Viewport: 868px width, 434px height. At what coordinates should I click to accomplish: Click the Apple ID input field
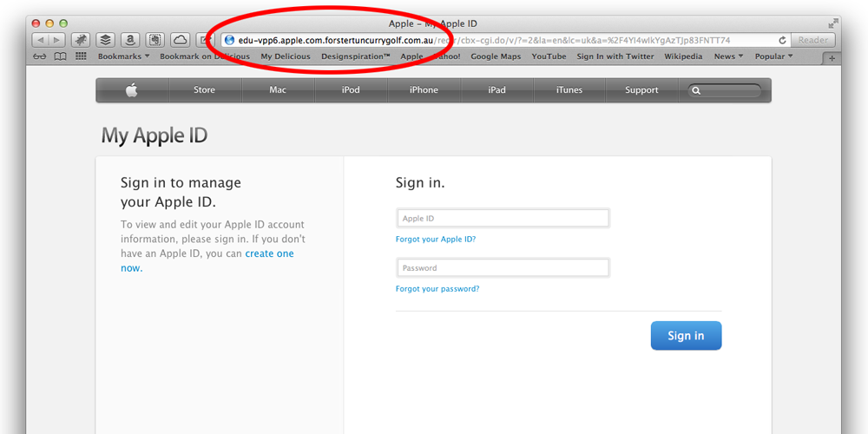(x=503, y=219)
